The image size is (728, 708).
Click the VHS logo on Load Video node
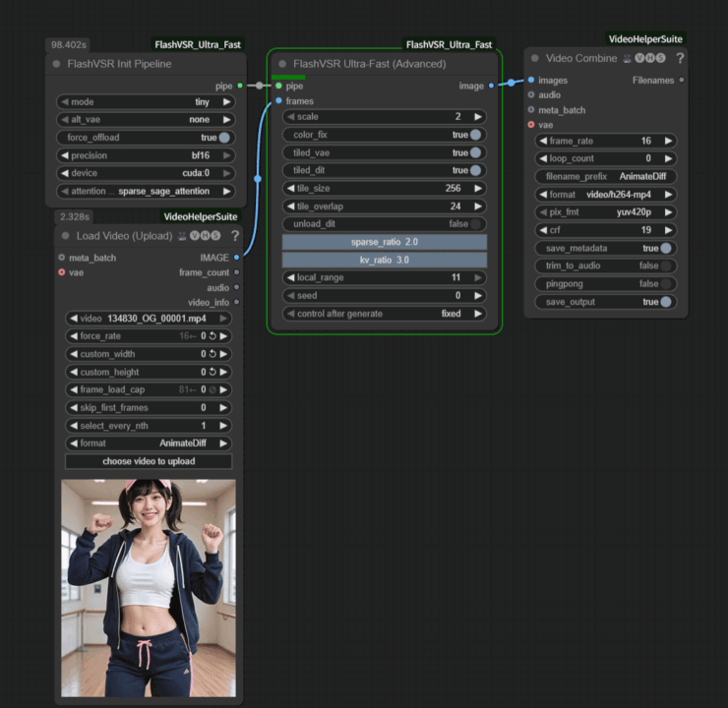coord(205,236)
